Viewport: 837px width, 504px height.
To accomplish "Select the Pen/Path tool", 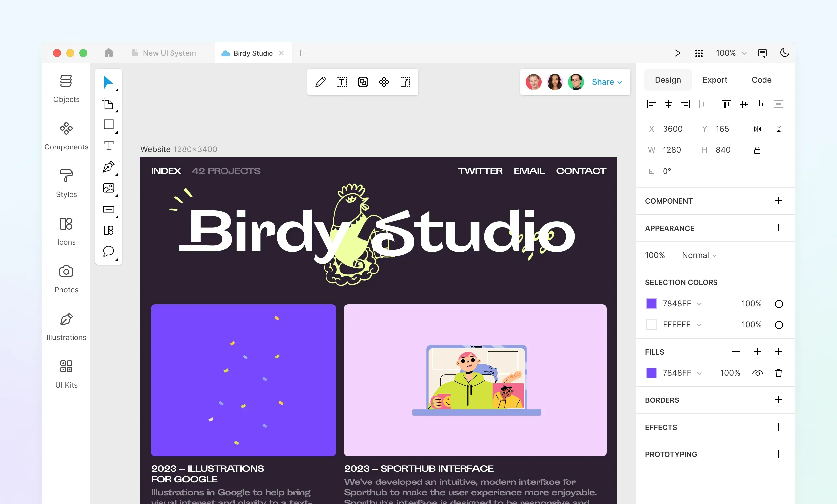I will pyautogui.click(x=108, y=166).
